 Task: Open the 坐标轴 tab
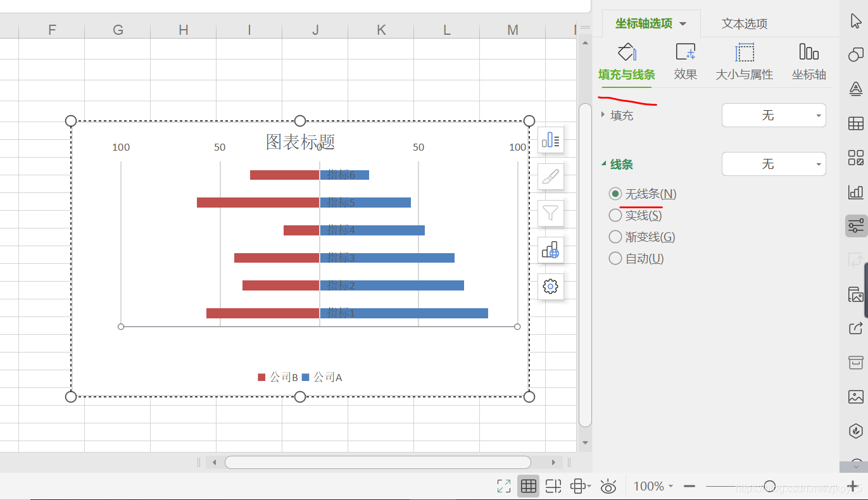tap(809, 63)
